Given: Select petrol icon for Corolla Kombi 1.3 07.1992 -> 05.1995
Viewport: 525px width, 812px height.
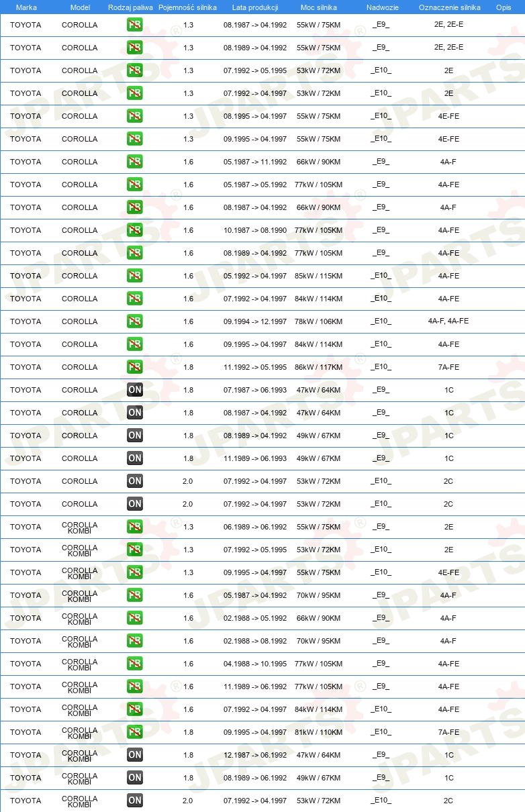Looking at the screenshot, I should tap(135, 550).
